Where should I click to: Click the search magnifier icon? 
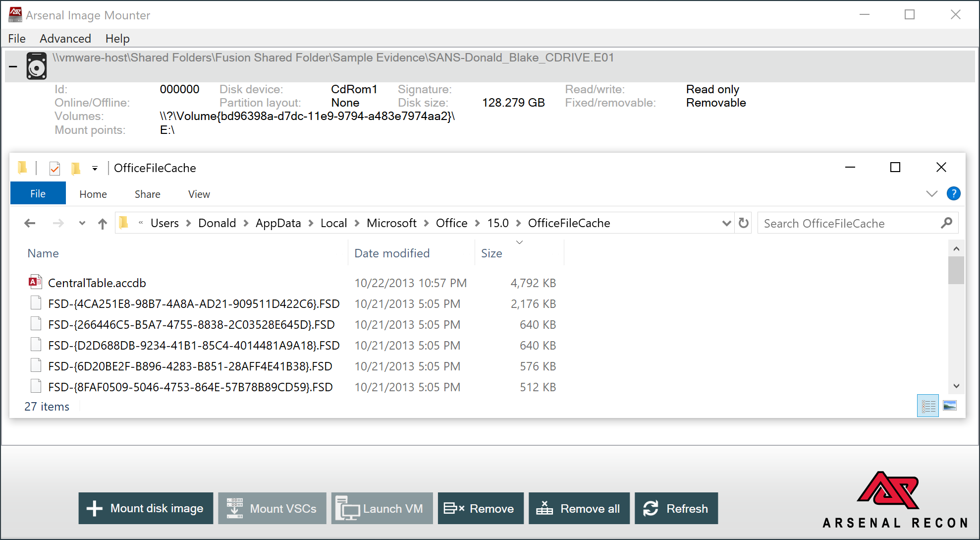[x=946, y=223]
